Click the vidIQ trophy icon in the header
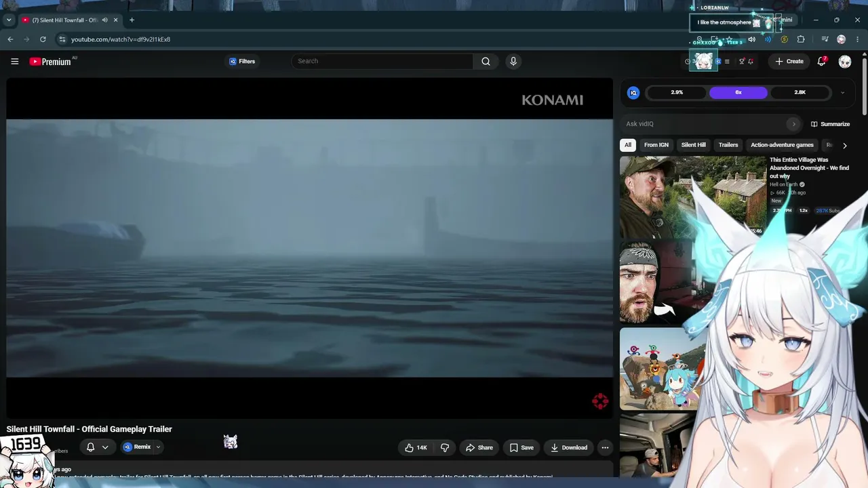868x488 pixels. [742, 62]
